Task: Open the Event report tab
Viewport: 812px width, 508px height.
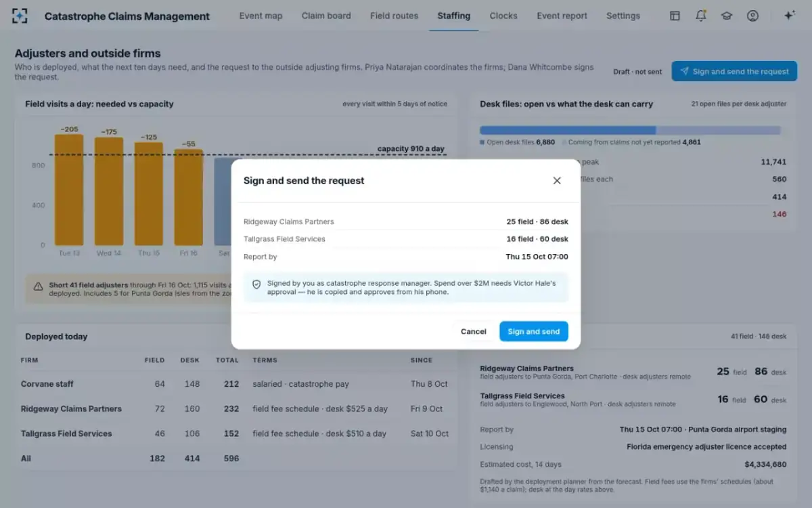Action: coord(562,16)
